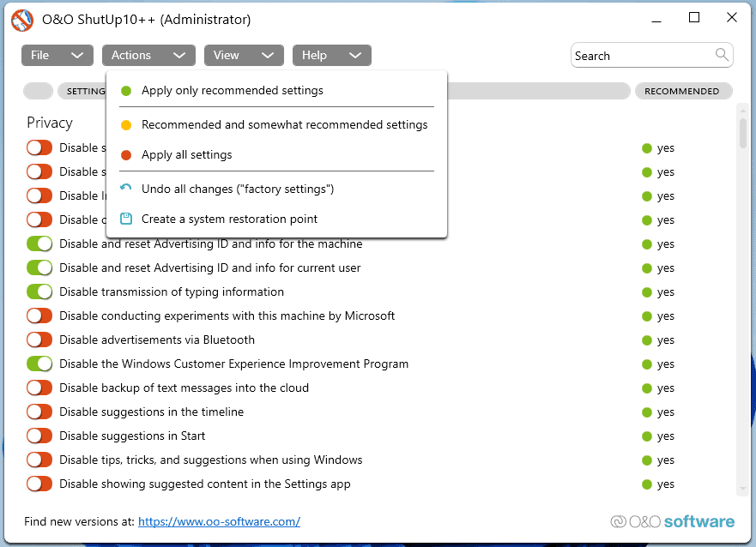Open the File dropdown menu
Screen dimensions: 756x547
click(57, 55)
